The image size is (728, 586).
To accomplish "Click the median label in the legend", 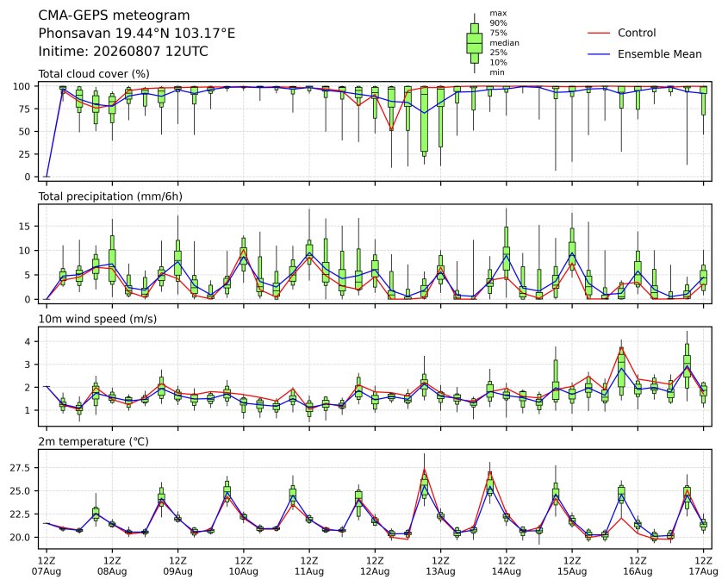I will (x=504, y=43).
